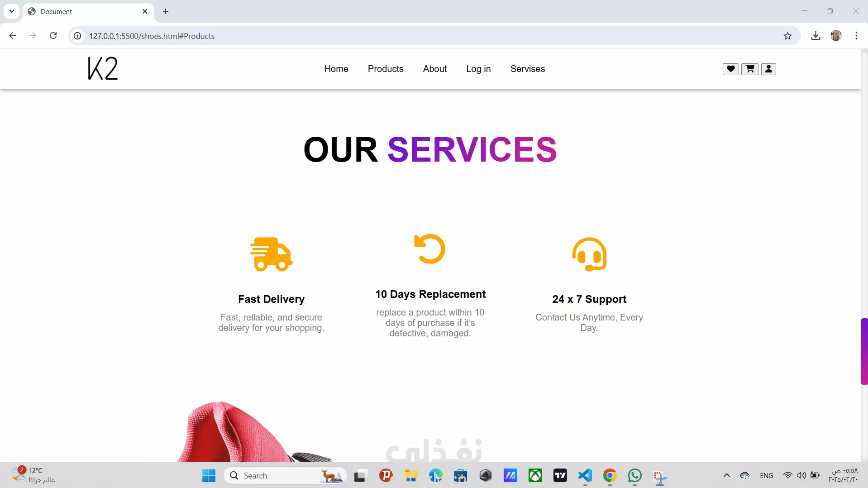Open the browser downloads
Screen dimensions: 868x488
click(x=816, y=36)
